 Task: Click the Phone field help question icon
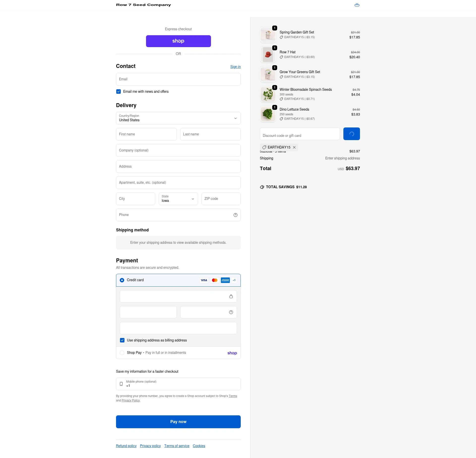pyautogui.click(x=236, y=215)
